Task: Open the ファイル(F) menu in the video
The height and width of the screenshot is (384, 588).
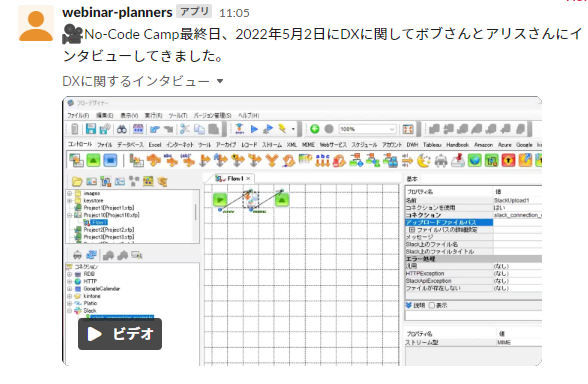Action: (78, 116)
